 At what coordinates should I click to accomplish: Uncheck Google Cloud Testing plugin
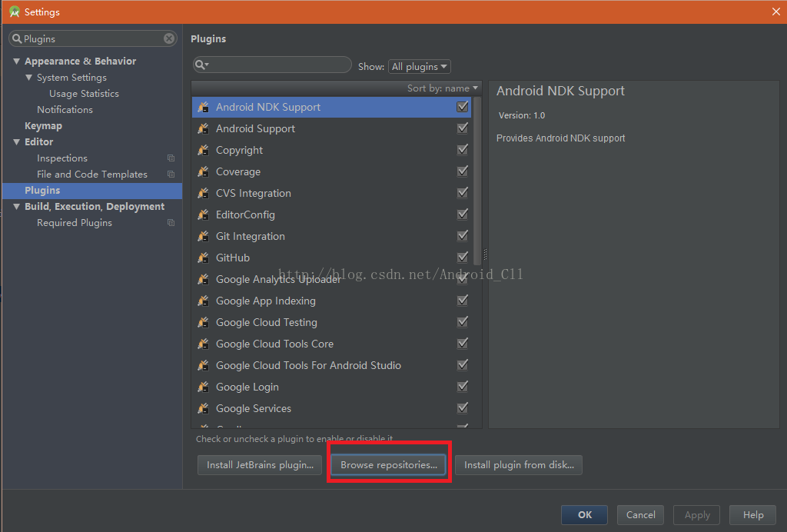click(462, 321)
